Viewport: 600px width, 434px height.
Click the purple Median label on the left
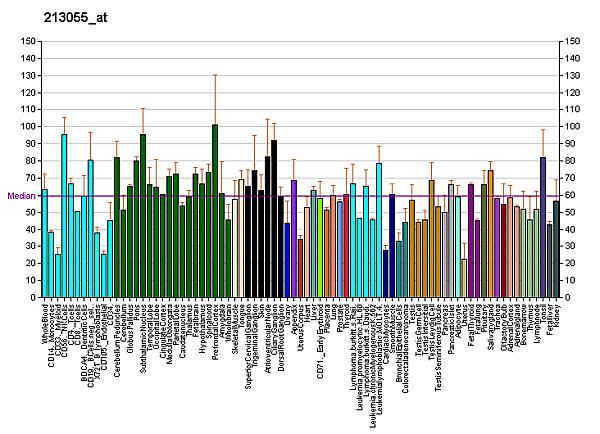tap(20, 196)
